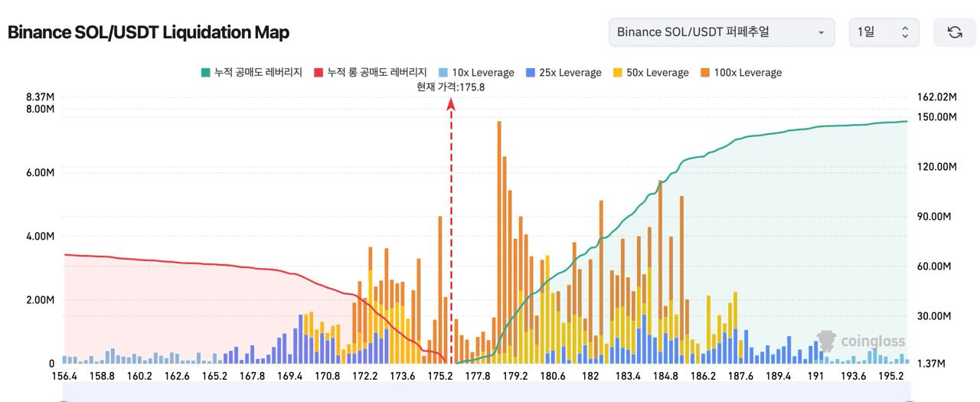
Task: Click the 160.2 price axis label
Action: tap(139, 376)
